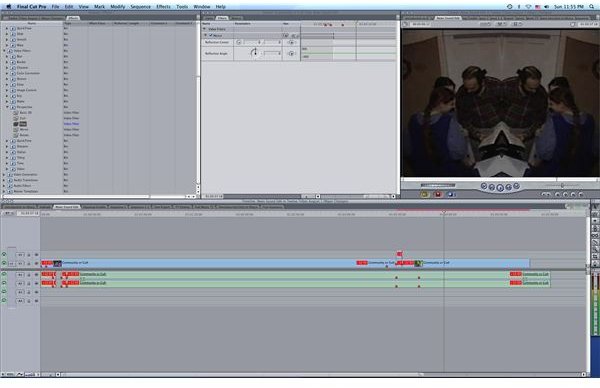The image size is (600, 388).
Task: Add keyframe for Reflection Angle
Action: (x=291, y=54)
